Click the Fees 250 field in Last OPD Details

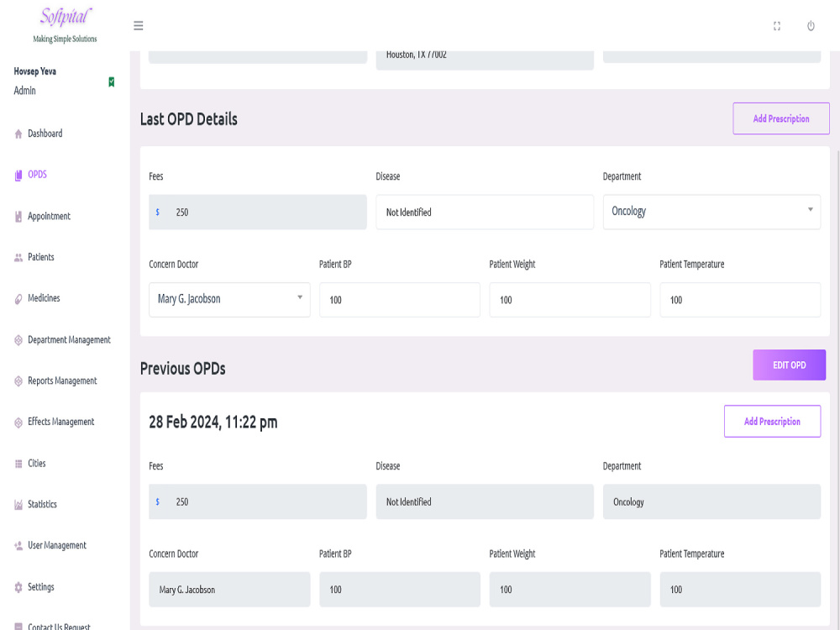[x=258, y=213]
